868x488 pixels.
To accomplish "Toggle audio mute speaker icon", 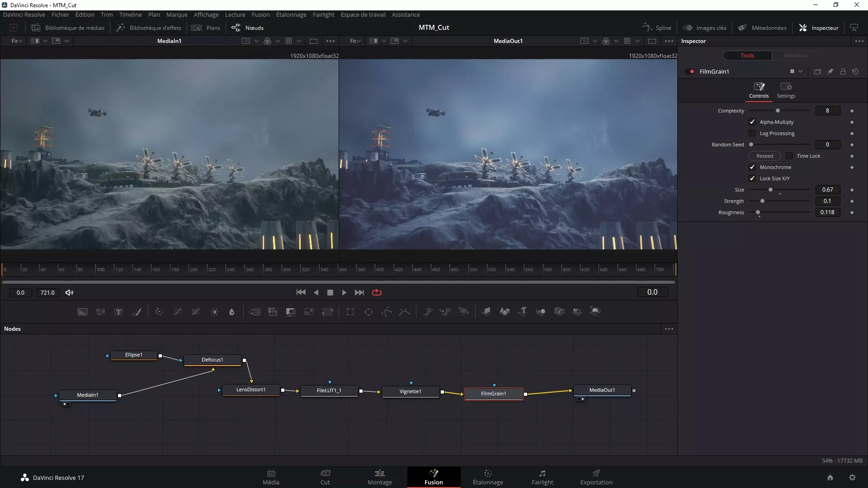I will 69,293.
